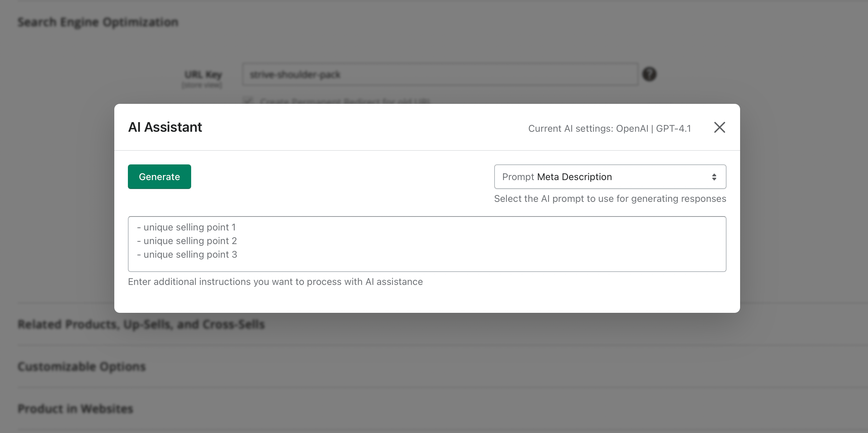Expand Related Products, Up-Sells, and Cross-Sells
868x433 pixels.
click(141, 324)
